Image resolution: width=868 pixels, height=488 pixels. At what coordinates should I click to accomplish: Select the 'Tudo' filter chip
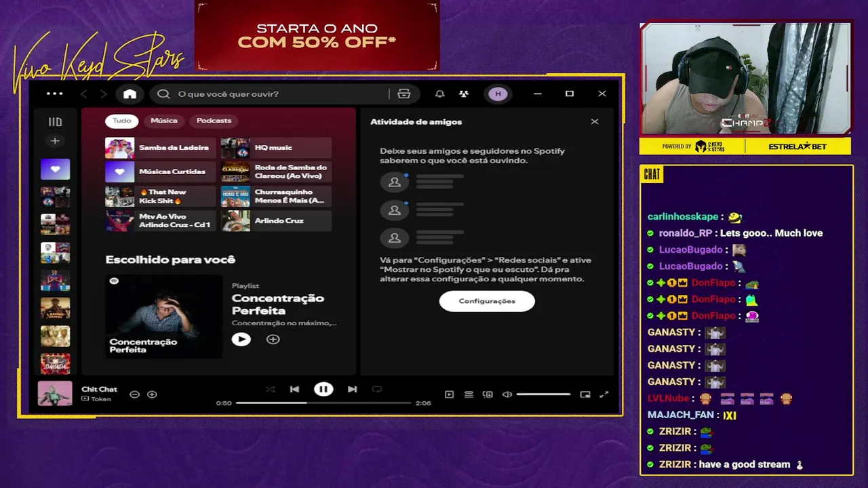(x=122, y=121)
